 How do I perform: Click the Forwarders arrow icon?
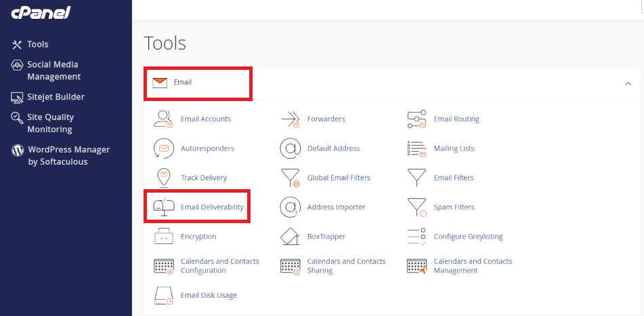point(291,119)
